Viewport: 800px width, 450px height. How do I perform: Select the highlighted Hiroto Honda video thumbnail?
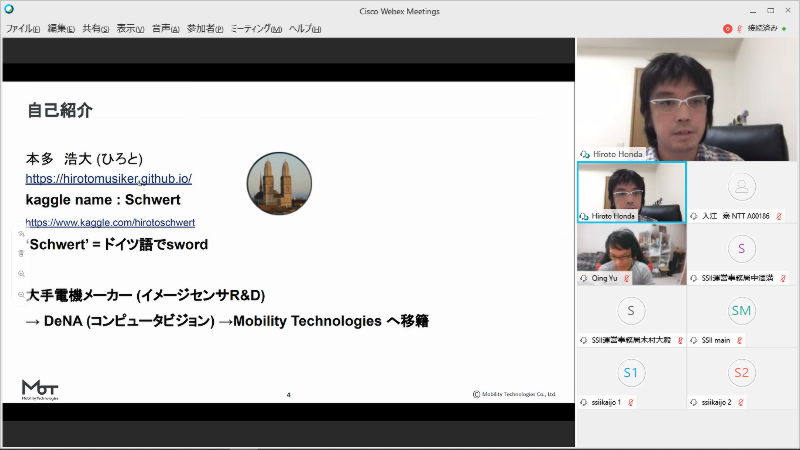point(632,192)
